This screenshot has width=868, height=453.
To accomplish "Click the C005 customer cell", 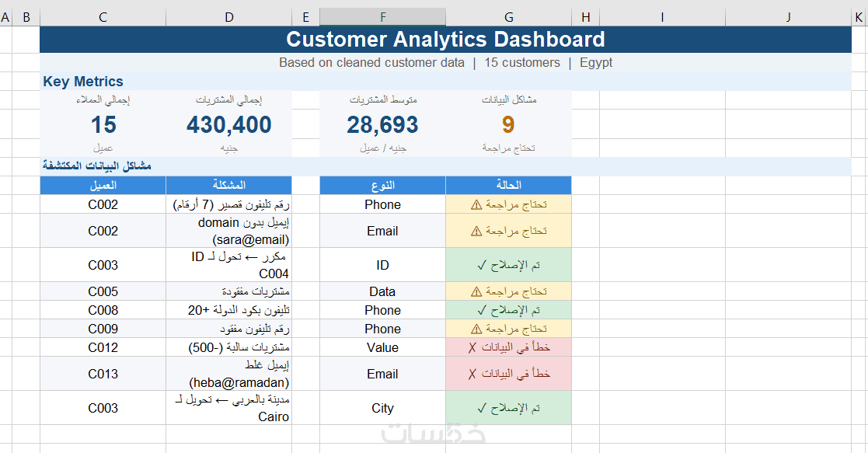I will (x=103, y=291).
